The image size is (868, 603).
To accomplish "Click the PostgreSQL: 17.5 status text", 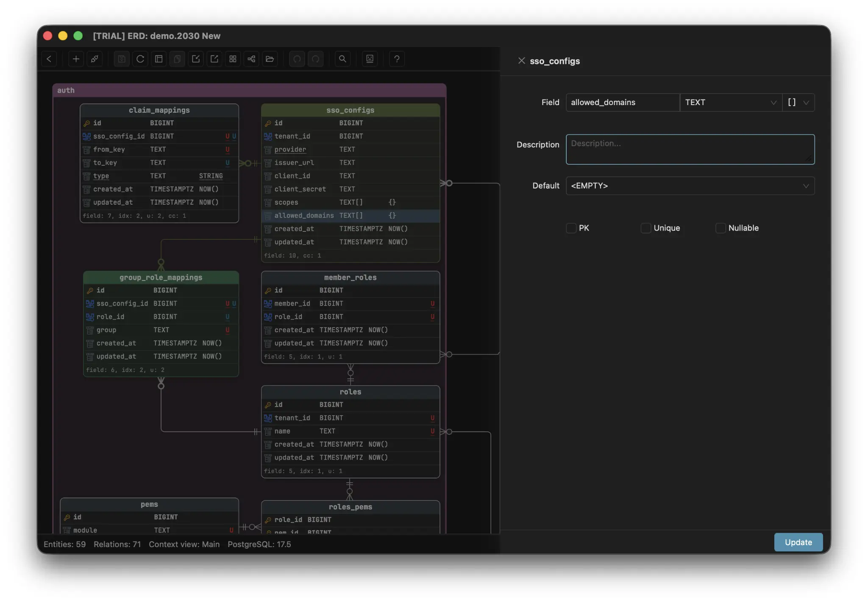I will click(259, 545).
